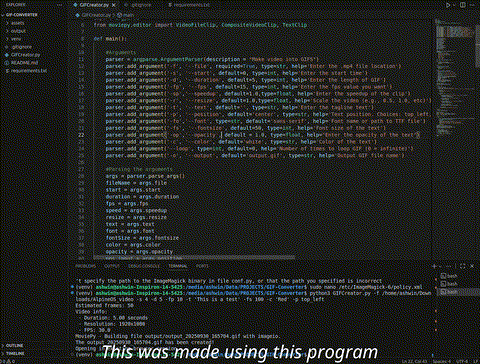Open the Debug Console panel tab
480x364 pixels.
coord(144,266)
